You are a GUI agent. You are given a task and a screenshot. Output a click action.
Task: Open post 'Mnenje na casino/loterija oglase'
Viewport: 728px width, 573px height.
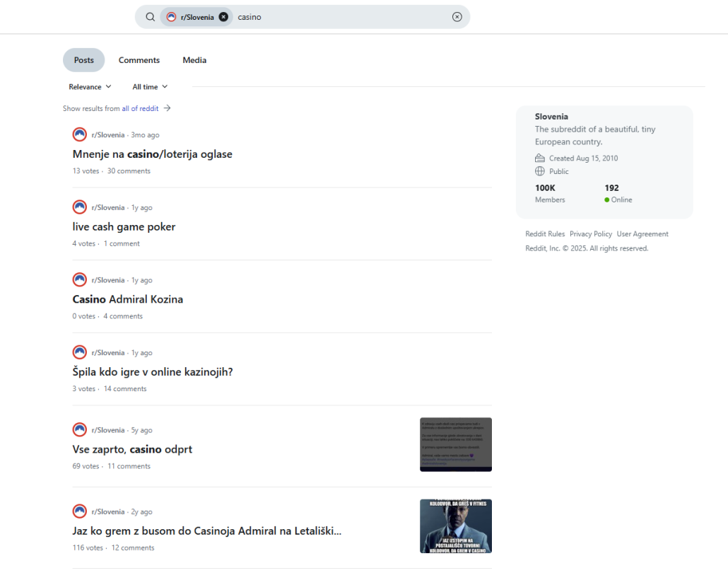tap(152, 154)
